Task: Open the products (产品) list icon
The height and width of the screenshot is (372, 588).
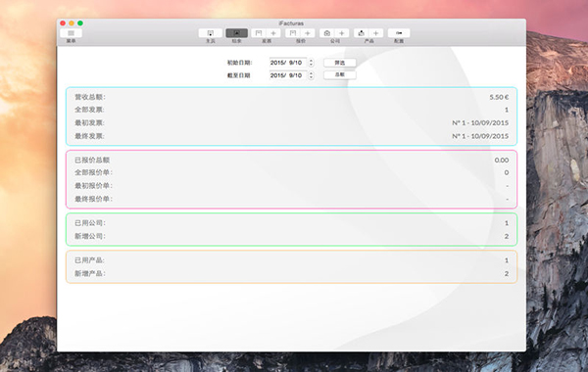Action: click(x=361, y=33)
